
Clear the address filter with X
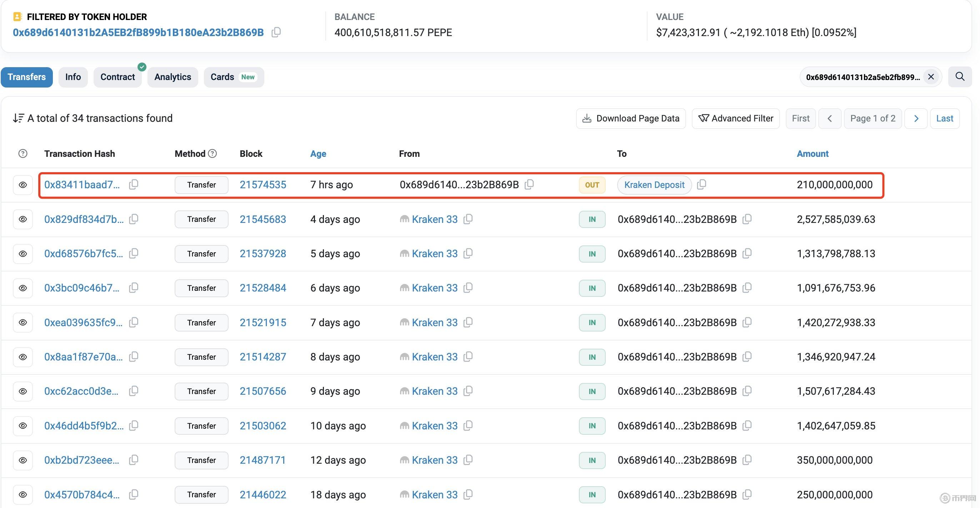tap(931, 77)
